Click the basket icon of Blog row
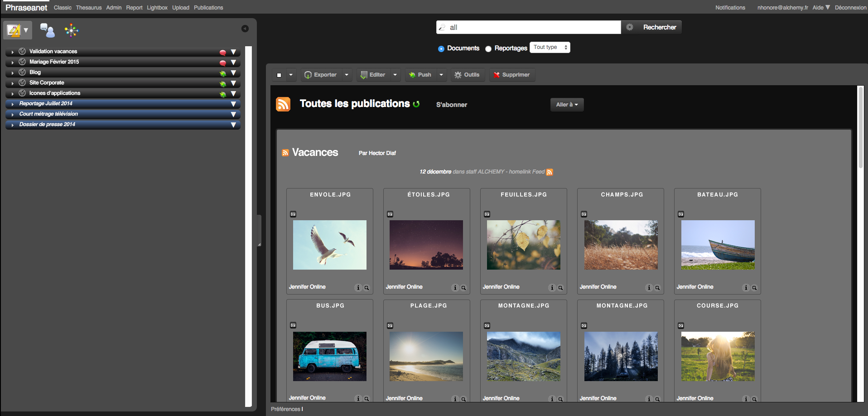This screenshot has width=868, height=416. [x=22, y=72]
